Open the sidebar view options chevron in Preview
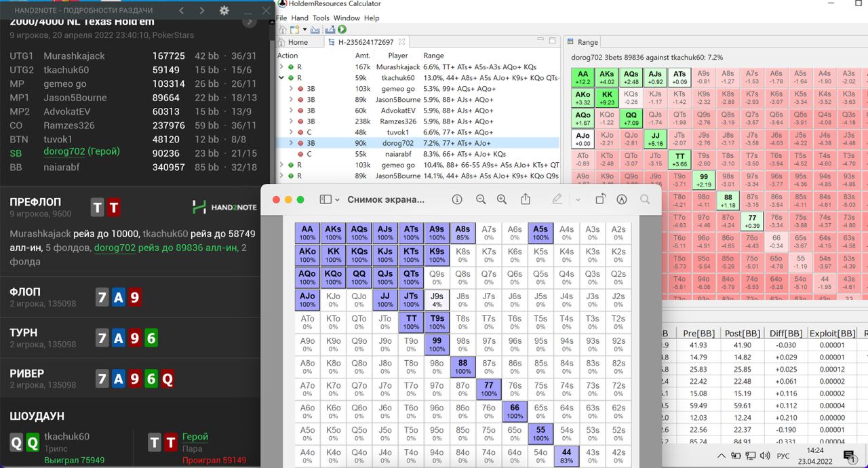The width and height of the screenshot is (868, 468). [x=337, y=199]
